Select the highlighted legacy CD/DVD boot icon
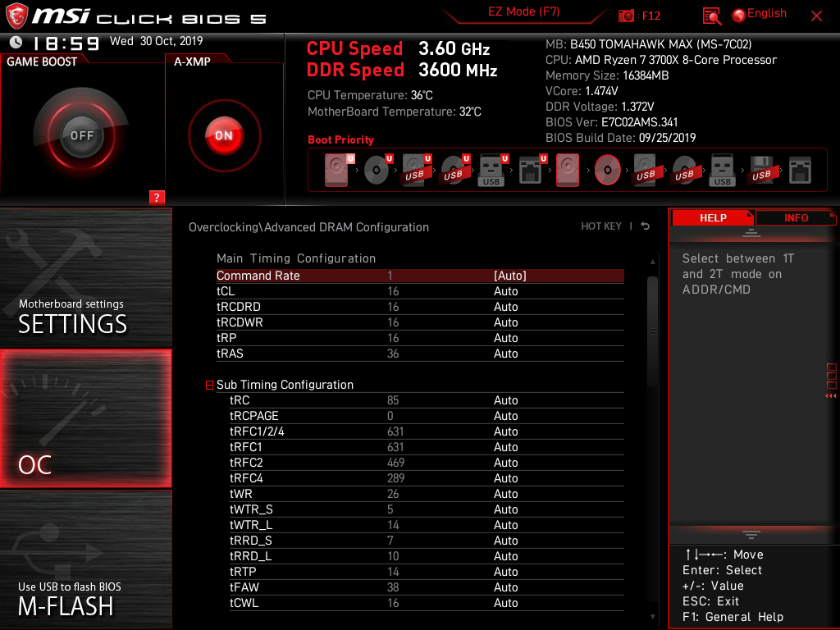 point(608,170)
